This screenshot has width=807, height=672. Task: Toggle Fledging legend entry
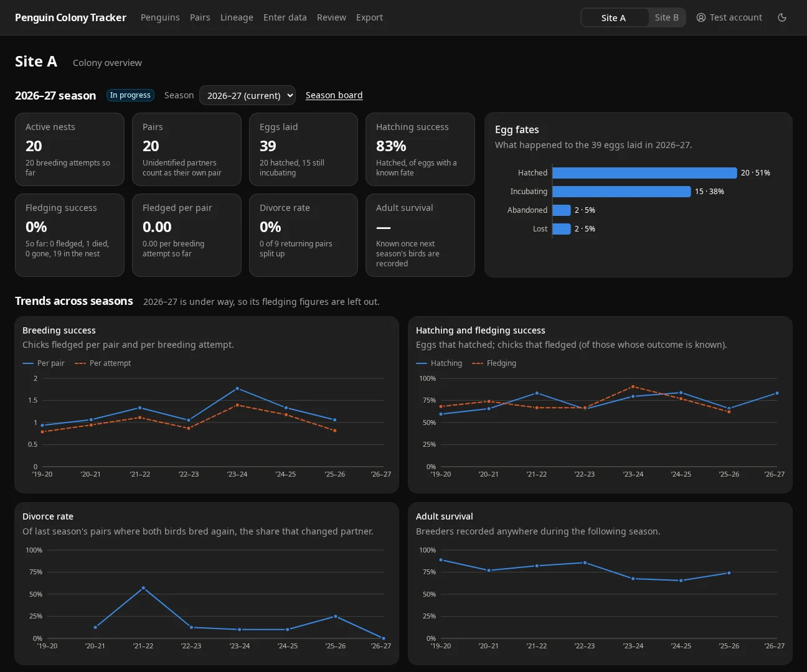[494, 363]
